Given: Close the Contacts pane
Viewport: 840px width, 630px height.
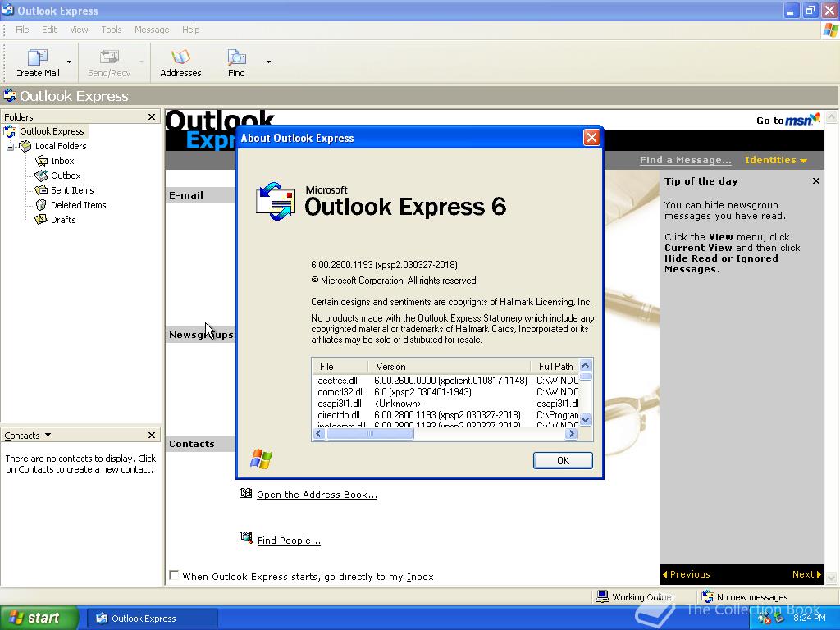Looking at the screenshot, I should pos(152,435).
